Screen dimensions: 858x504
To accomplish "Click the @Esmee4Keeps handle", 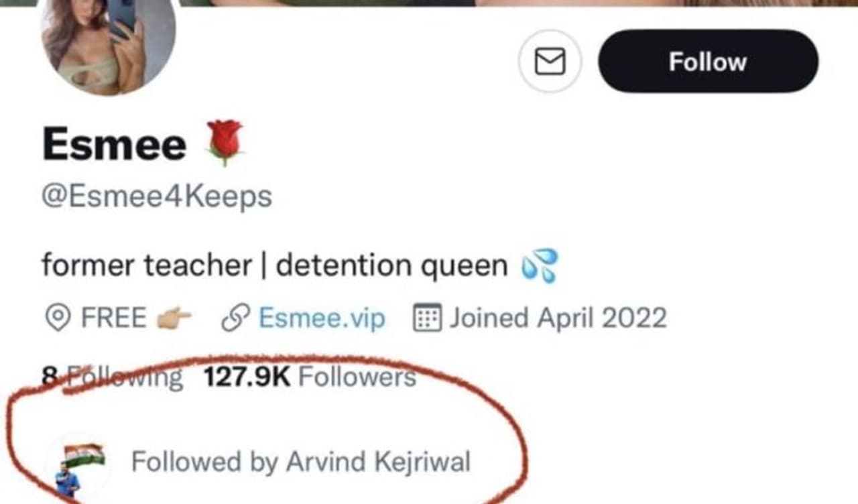I will pyautogui.click(x=157, y=197).
